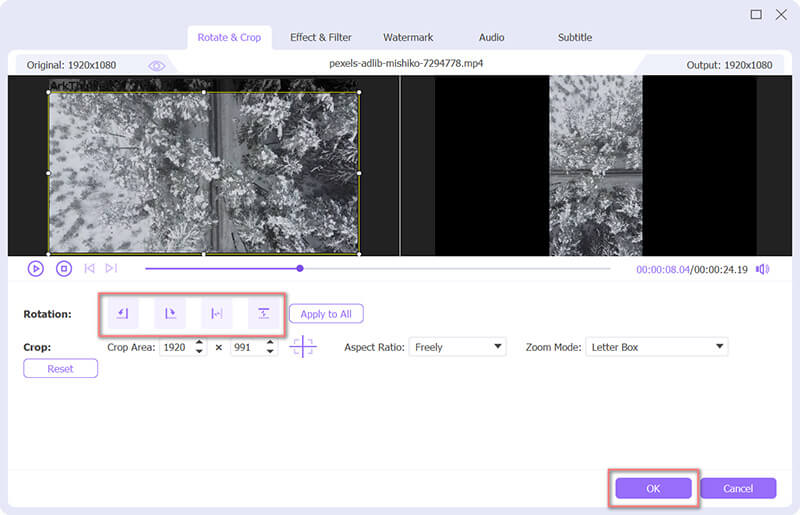The height and width of the screenshot is (515, 800).
Task: Go to the Audio tab
Action: [x=491, y=37]
